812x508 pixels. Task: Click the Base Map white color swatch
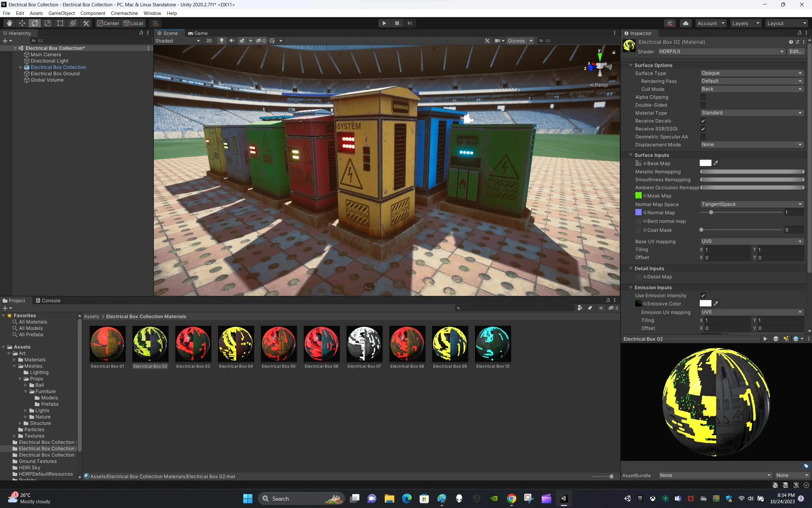pyautogui.click(x=705, y=163)
